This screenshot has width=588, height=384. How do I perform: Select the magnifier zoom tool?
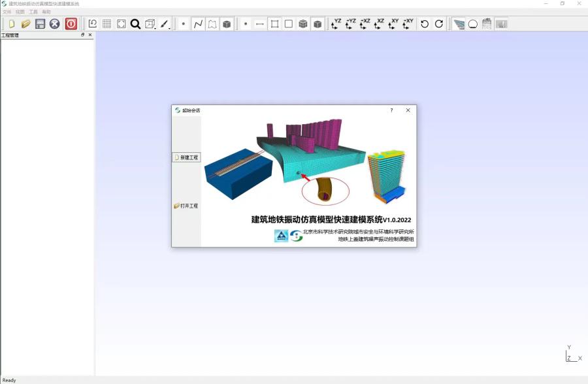point(135,24)
